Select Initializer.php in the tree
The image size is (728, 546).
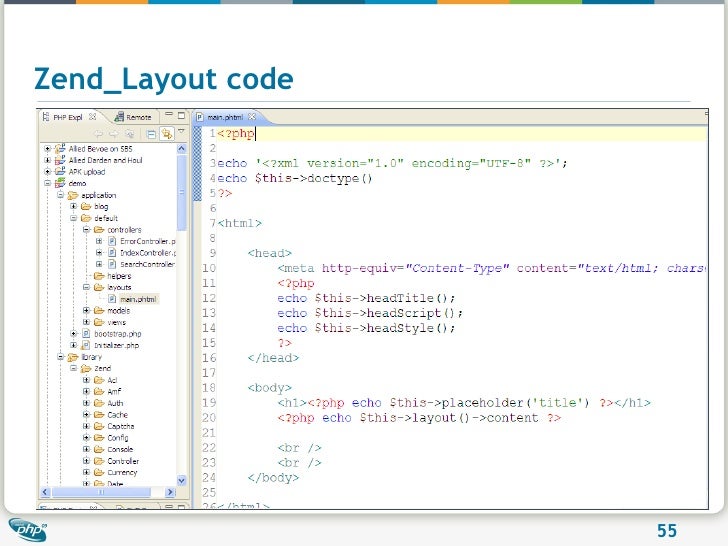(117, 345)
